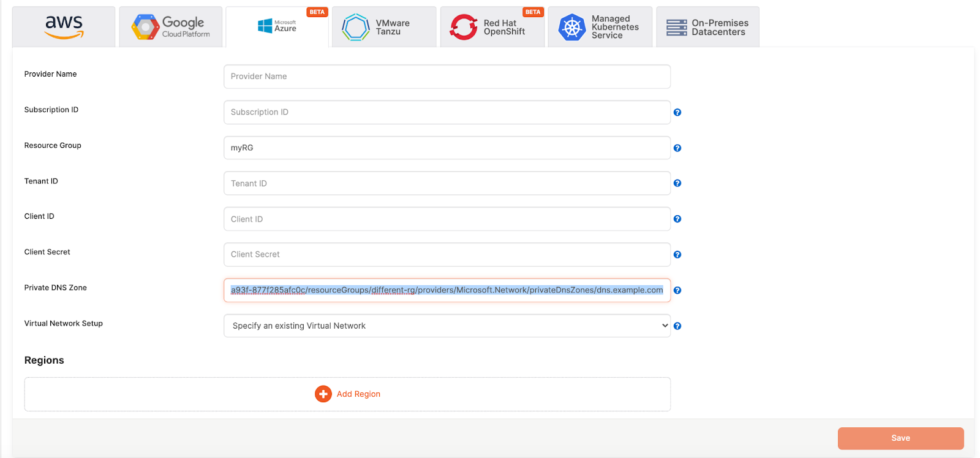Select Managed Kubernetes Service tab
Screen dimensions: 980x458
600,27
